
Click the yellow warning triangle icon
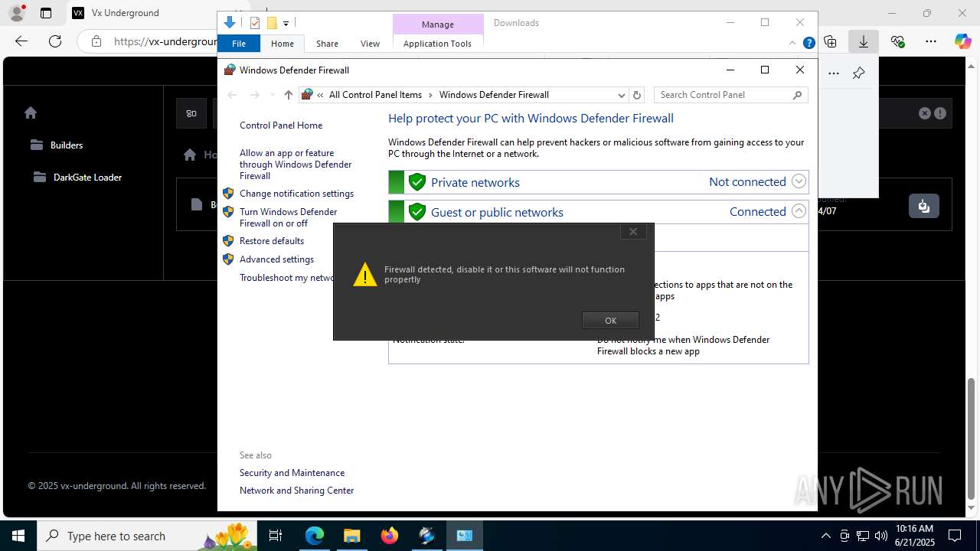click(x=364, y=275)
